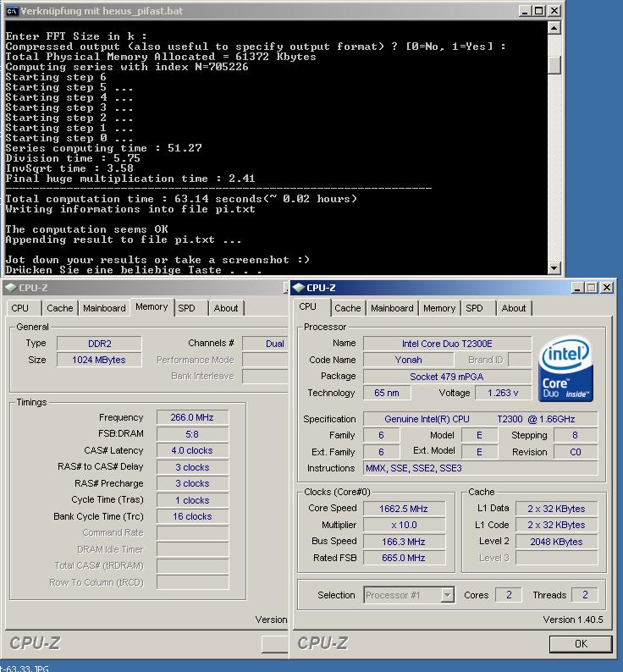Click the Rated FSB value 665.0 MHz

tap(404, 558)
